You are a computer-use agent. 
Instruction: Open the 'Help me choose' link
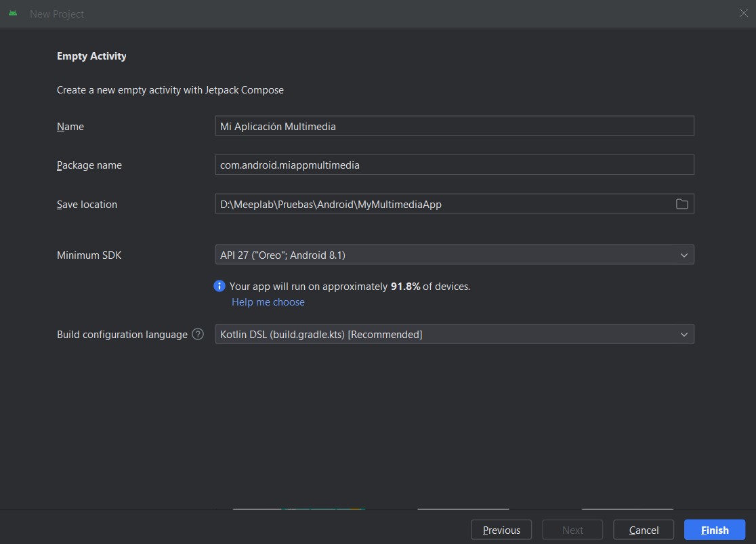[x=268, y=302]
